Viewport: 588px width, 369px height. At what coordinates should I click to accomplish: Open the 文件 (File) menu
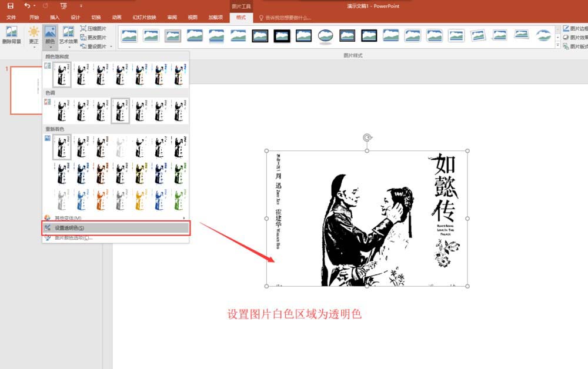pyautogui.click(x=11, y=17)
